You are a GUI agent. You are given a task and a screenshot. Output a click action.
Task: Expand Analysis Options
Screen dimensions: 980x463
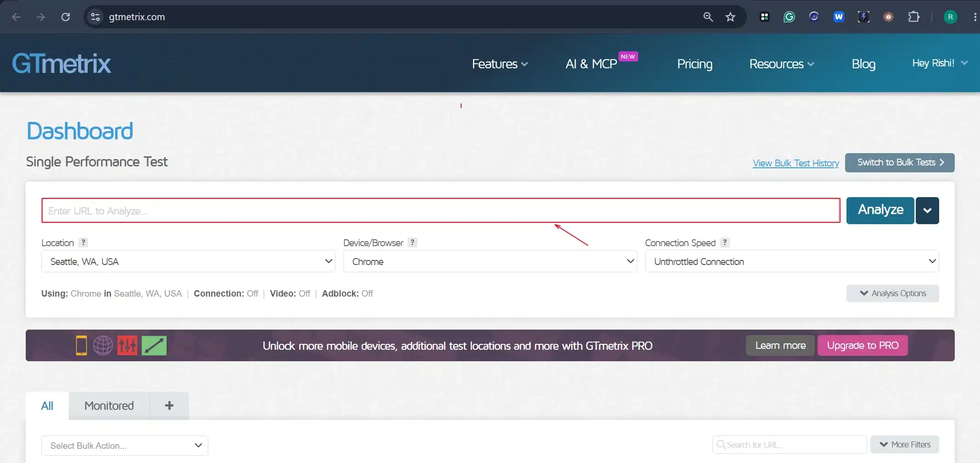[892, 293]
